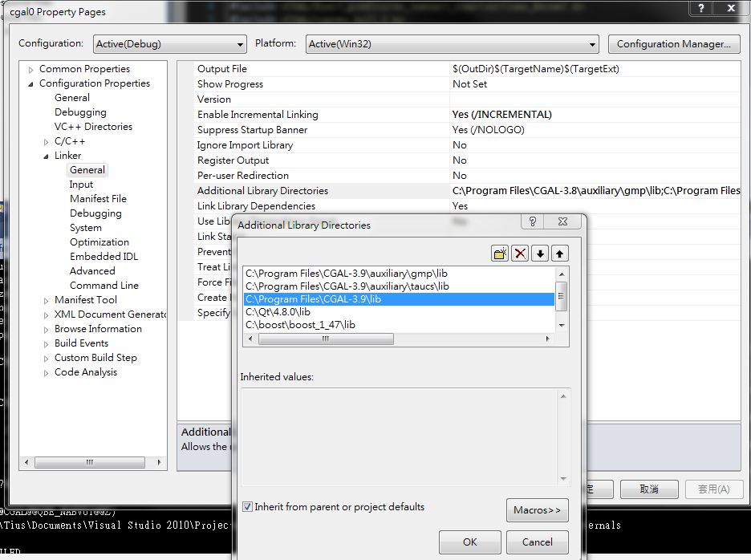Collapse Configuration Properties node

[x=30, y=84]
